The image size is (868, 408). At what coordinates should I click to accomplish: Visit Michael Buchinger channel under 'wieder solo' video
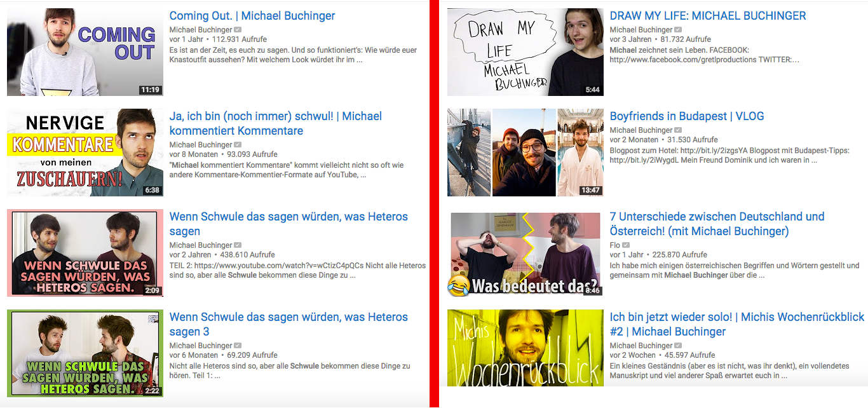(x=641, y=346)
